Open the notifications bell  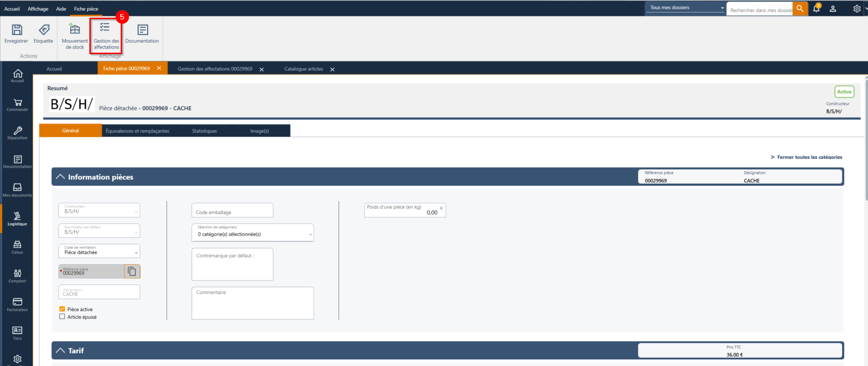(x=816, y=9)
